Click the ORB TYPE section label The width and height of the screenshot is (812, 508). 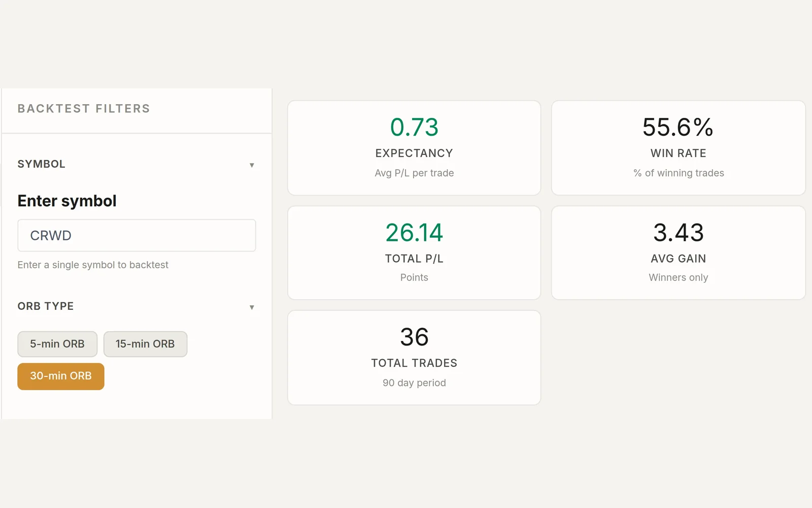coord(46,306)
